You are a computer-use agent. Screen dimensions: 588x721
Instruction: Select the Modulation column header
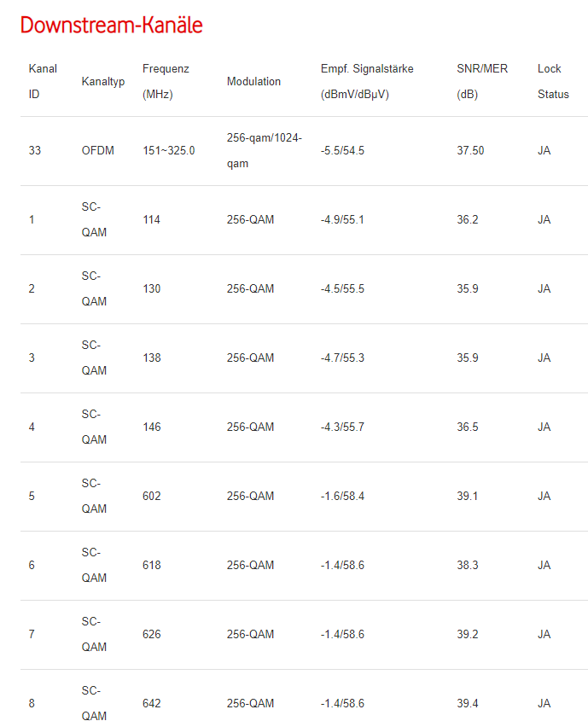point(253,81)
